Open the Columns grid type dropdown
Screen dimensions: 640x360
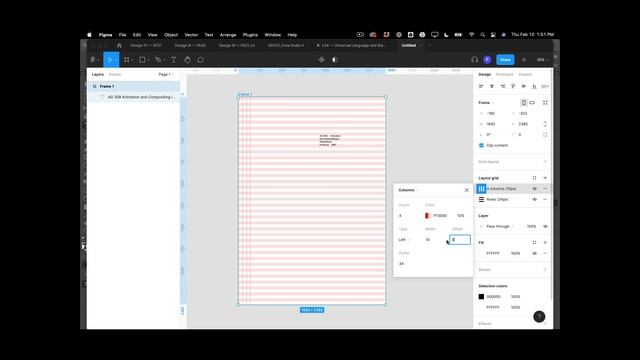[x=408, y=190]
